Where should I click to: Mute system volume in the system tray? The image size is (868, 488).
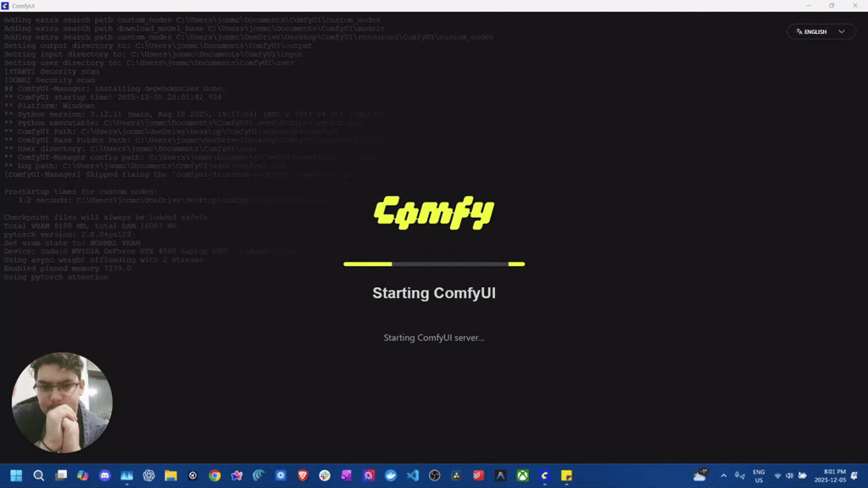click(x=789, y=475)
